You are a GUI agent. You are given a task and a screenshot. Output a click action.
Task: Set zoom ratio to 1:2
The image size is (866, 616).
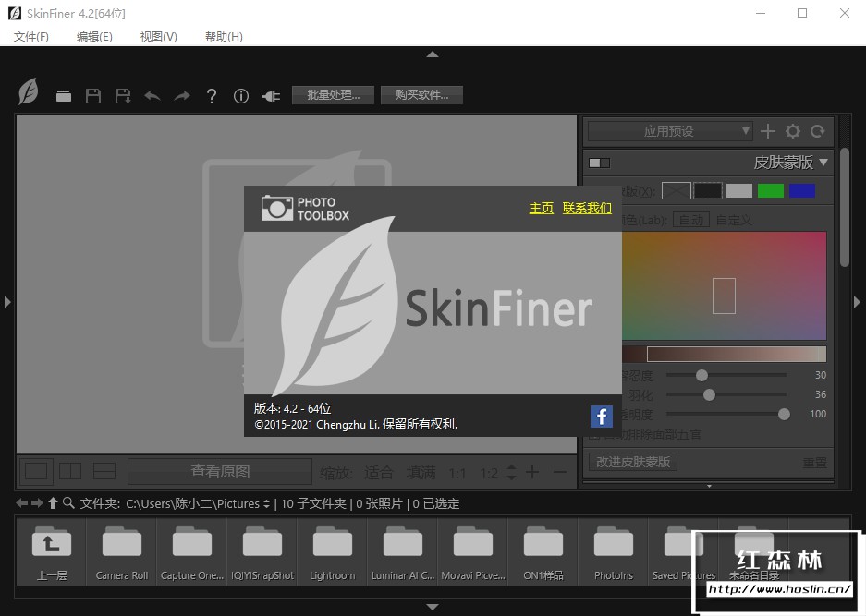click(x=489, y=474)
